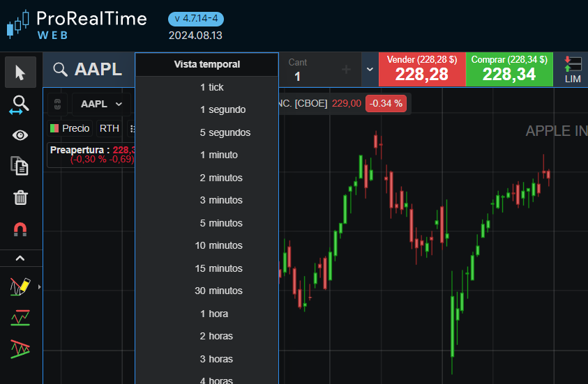Click the copy documents icon

point(20,166)
